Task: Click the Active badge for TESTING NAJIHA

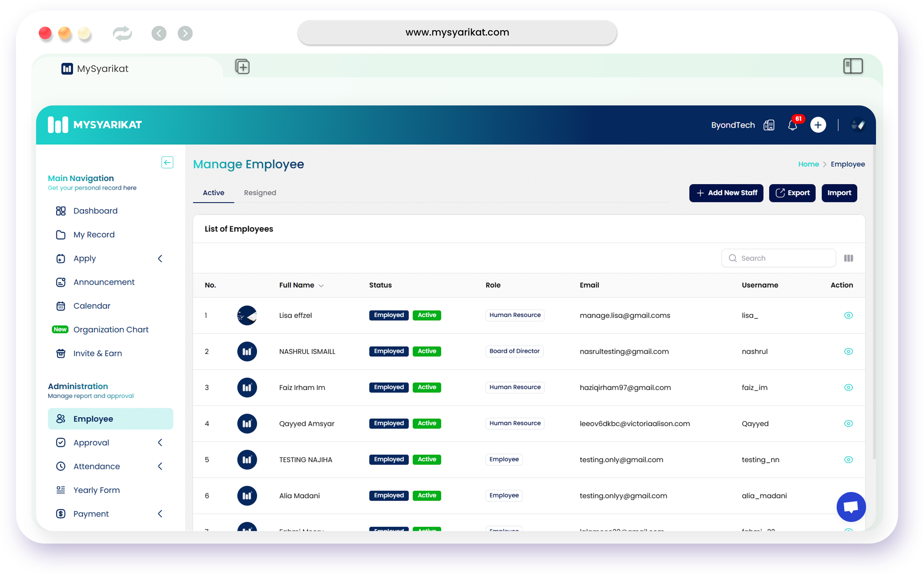Action: click(427, 459)
